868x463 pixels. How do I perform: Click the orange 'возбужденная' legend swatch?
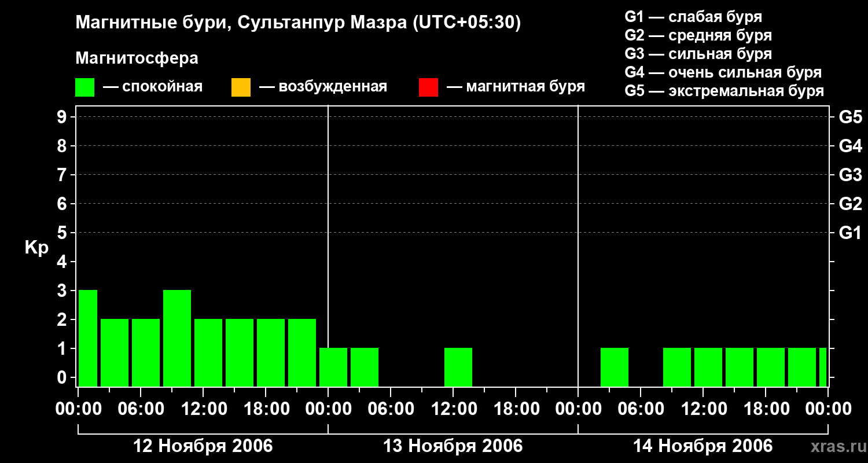[241, 87]
